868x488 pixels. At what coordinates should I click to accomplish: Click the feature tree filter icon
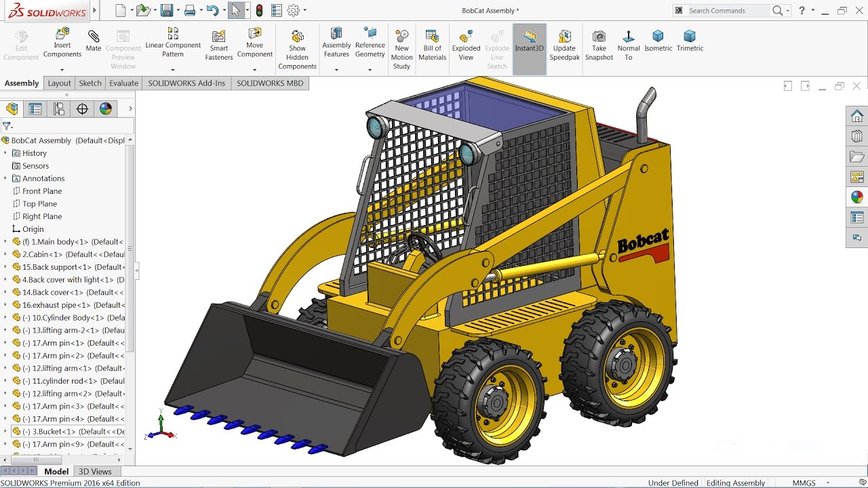click(x=7, y=126)
